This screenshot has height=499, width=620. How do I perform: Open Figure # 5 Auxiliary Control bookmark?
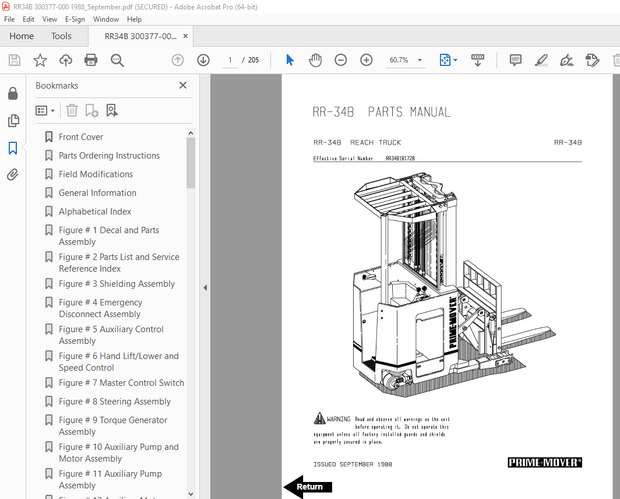(x=111, y=335)
